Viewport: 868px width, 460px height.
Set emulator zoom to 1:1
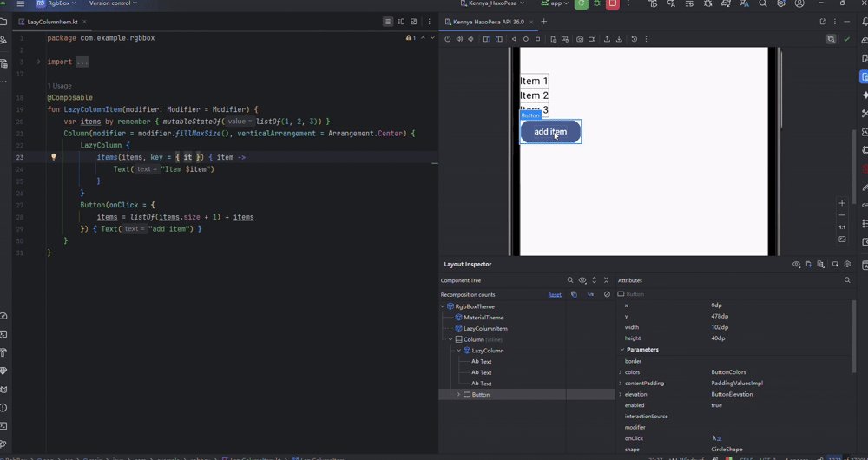coord(842,227)
